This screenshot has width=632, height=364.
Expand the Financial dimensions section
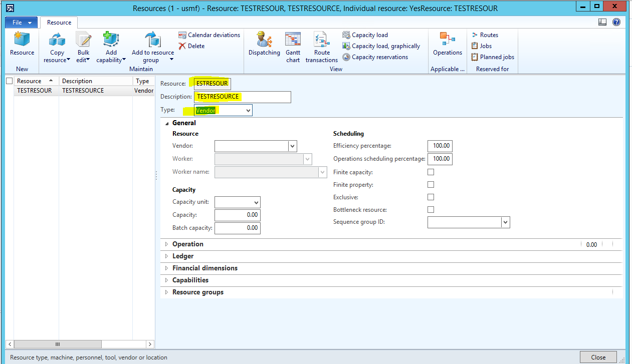(x=204, y=268)
